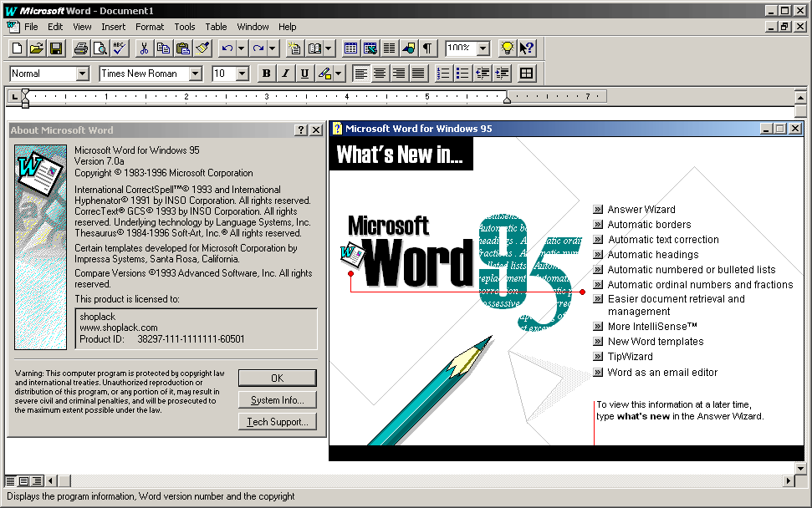Toggle Italic formatting
This screenshot has width=812, height=508.
285,74
